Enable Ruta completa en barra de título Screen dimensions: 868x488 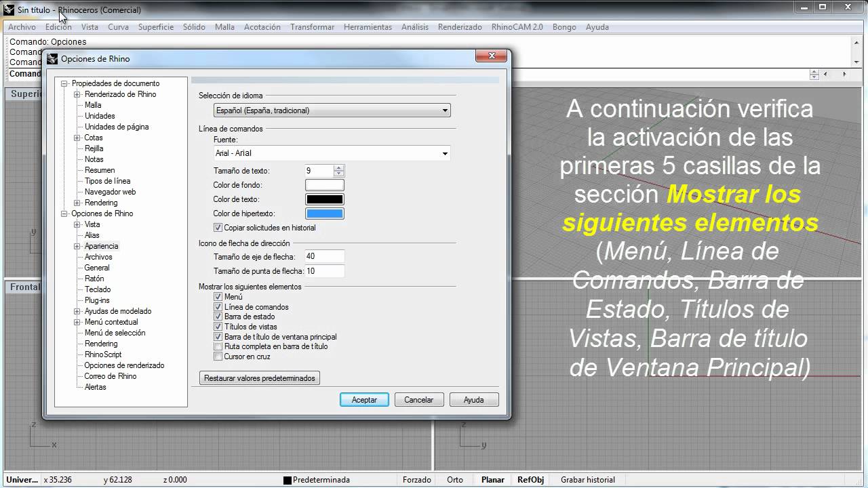[218, 346]
